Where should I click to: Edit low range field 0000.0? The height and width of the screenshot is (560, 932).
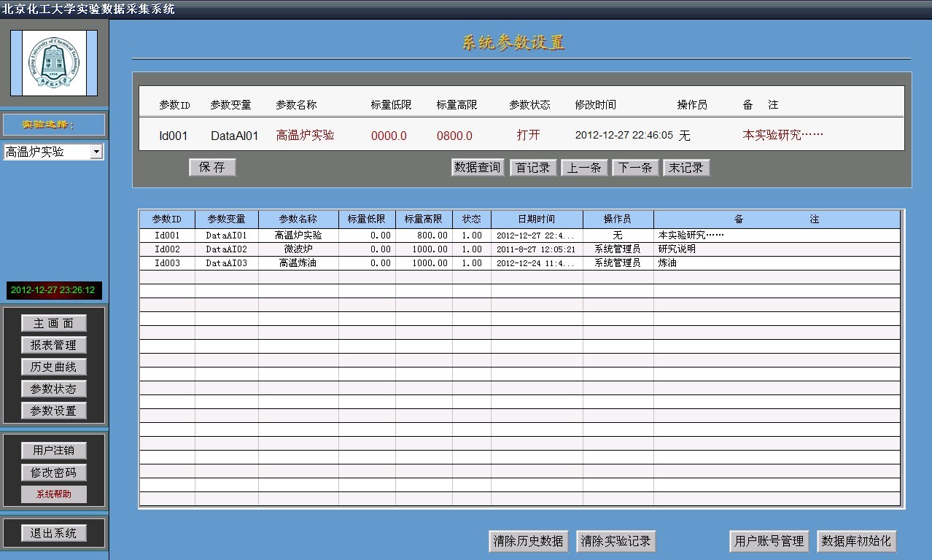pyautogui.click(x=389, y=136)
